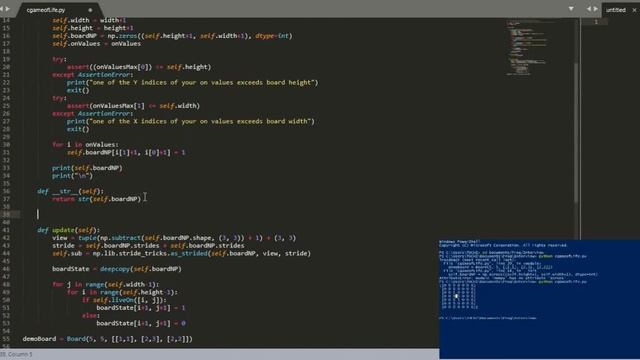Viewport: 640px width, 360px height.
Task: Click line number 39 in gutter
Action: click(6, 214)
